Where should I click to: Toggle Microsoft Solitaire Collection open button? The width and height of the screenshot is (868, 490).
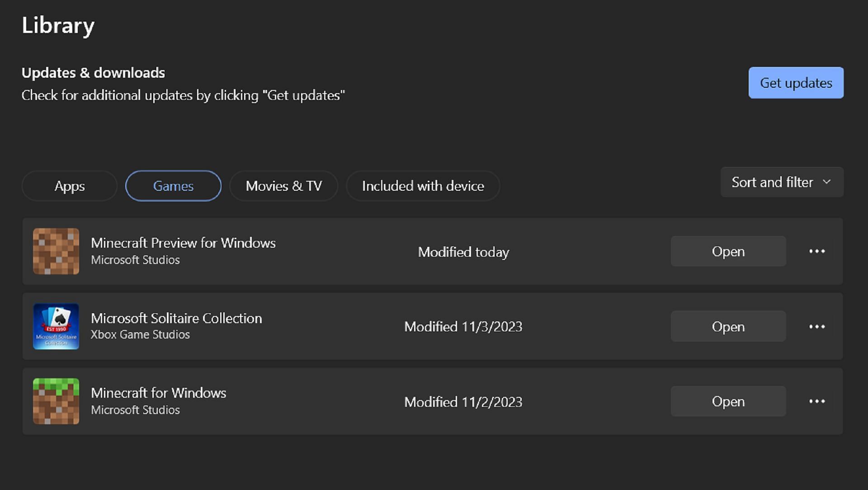point(727,326)
